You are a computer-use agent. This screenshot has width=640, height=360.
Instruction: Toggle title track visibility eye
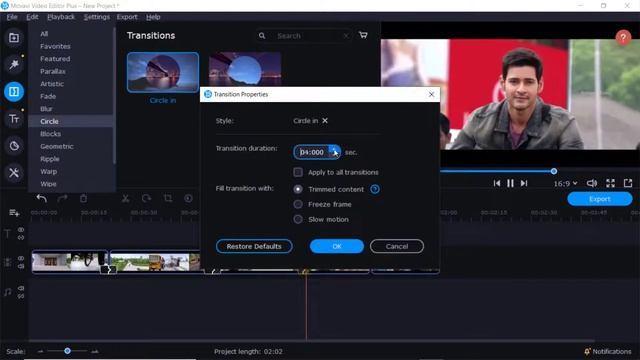click(21, 230)
